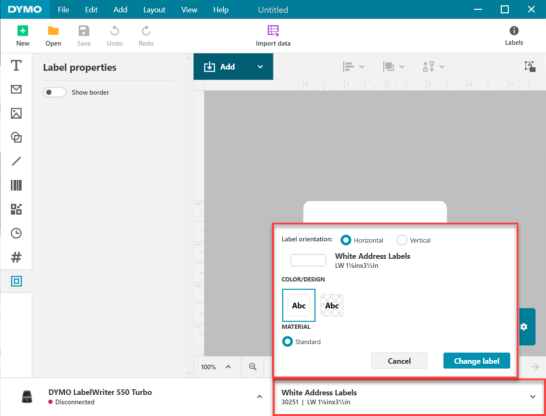Image resolution: width=546 pixels, height=416 pixels.
Task: Open the File menu
Action: pos(63,10)
